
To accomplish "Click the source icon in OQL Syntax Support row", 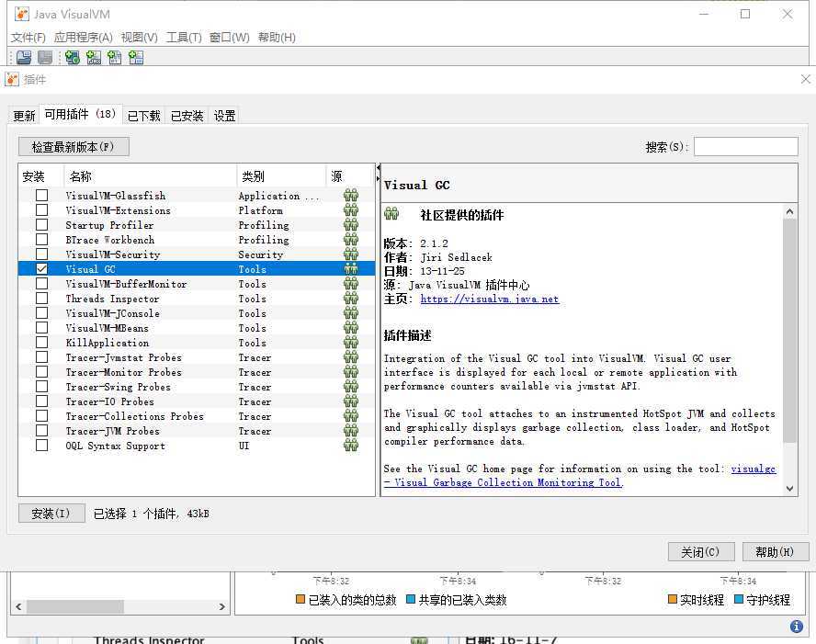I will tap(351, 446).
